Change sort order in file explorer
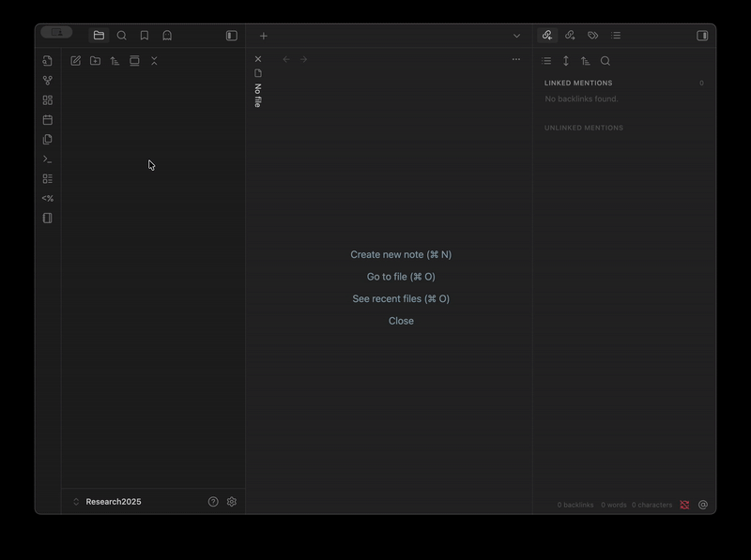 pyautogui.click(x=115, y=61)
